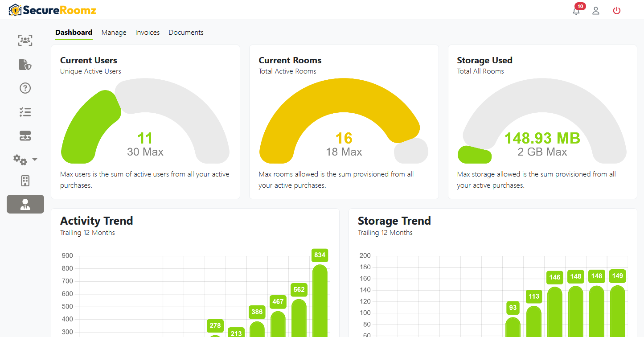Click the 148.93 MB value
644x337 pixels.
click(542, 138)
